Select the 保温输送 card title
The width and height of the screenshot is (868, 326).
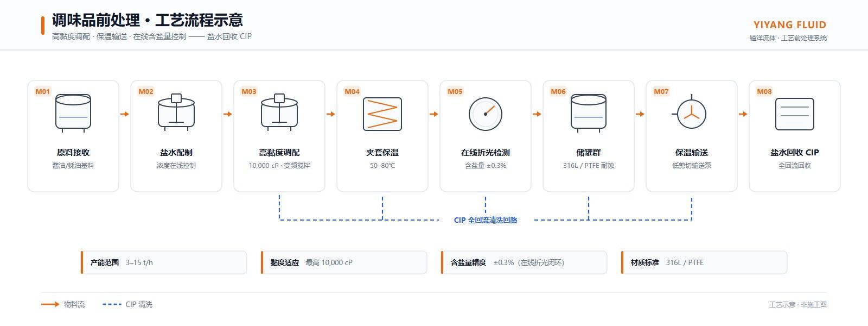tap(692, 153)
